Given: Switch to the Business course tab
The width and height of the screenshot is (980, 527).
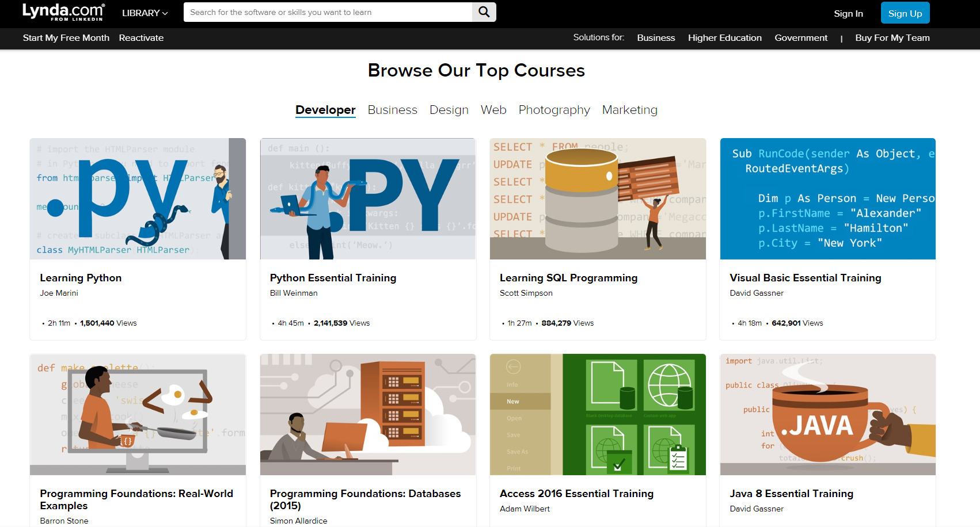Looking at the screenshot, I should click(392, 110).
